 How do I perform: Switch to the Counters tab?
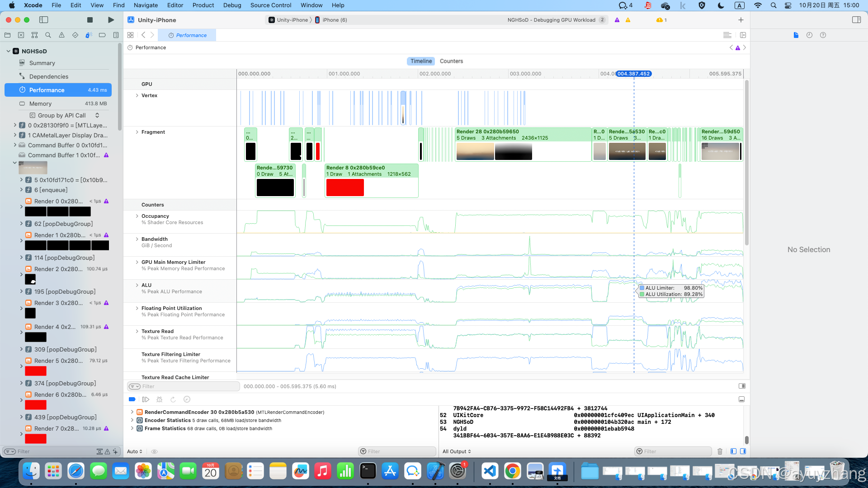point(451,61)
